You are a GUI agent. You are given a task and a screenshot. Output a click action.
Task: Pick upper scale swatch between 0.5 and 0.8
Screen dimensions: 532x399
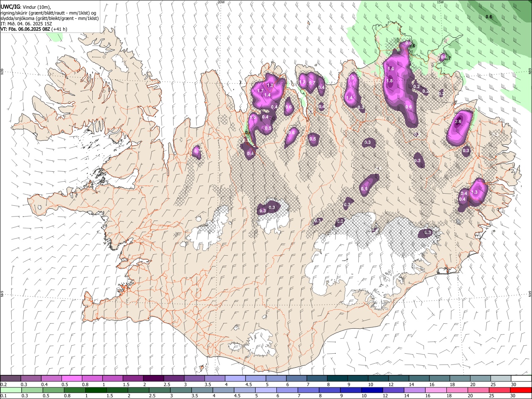(x=71, y=378)
